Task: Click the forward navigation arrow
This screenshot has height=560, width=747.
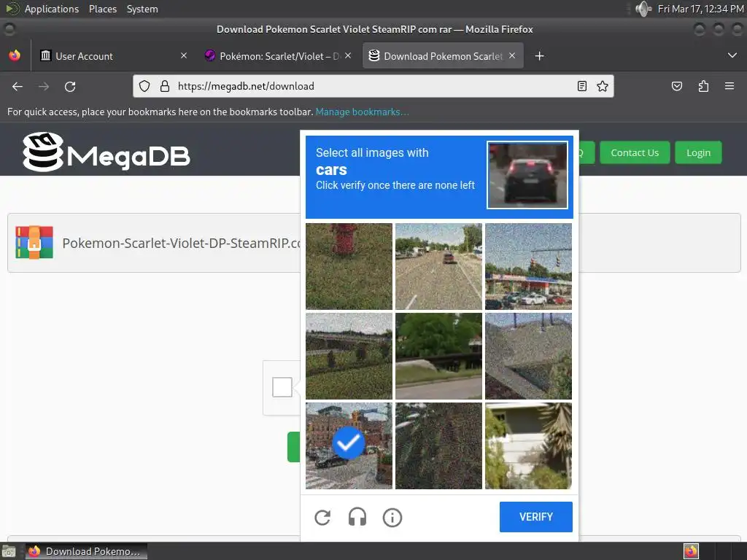Action: coord(44,86)
